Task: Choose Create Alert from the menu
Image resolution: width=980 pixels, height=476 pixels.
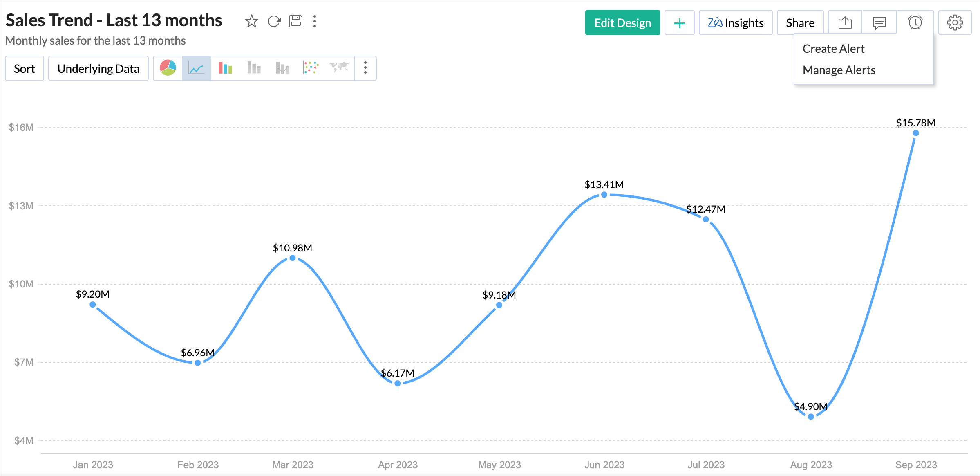Action: (x=833, y=49)
